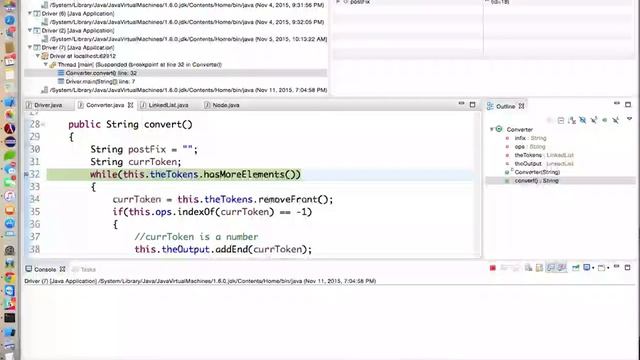Collapse the Driver (7) launch node
The width and height of the screenshot is (640, 360).
click(30, 47)
